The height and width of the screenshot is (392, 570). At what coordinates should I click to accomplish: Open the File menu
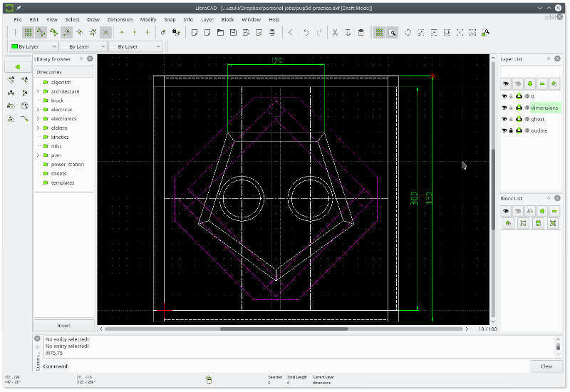[18, 20]
